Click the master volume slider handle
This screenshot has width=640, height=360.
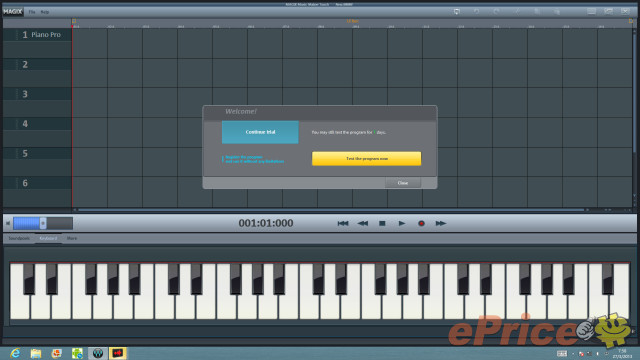click(43, 223)
